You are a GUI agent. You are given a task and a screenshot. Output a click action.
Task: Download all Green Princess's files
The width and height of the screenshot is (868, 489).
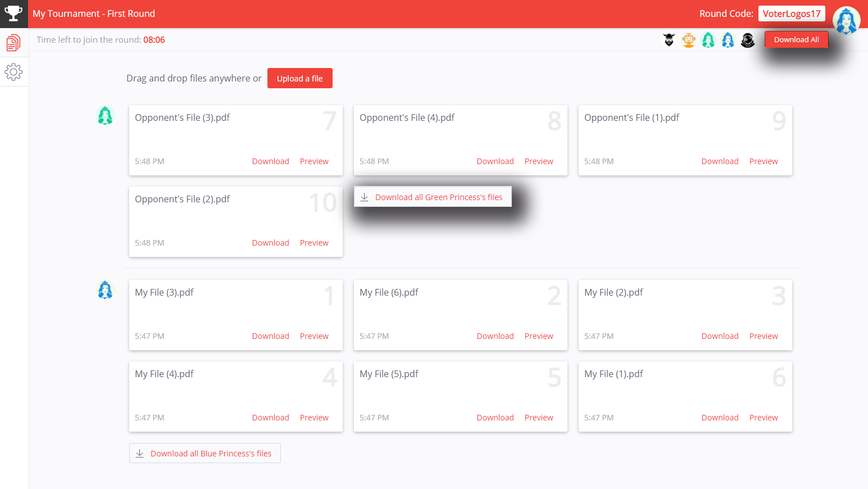(433, 197)
